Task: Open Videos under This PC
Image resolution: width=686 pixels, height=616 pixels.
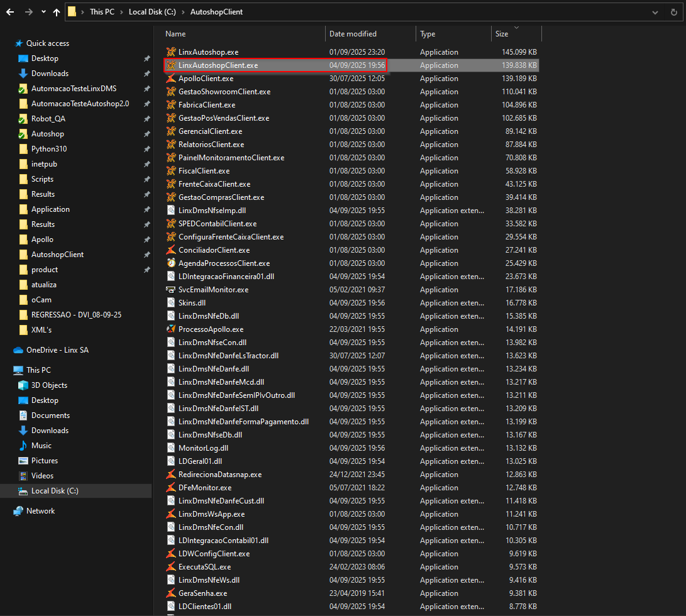Action: 42,476
